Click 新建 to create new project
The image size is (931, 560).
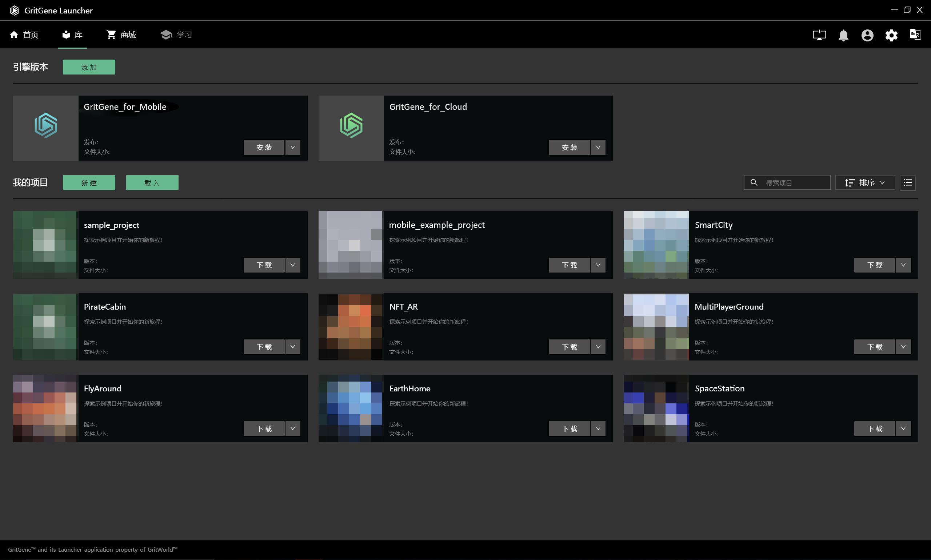pyautogui.click(x=89, y=183)
